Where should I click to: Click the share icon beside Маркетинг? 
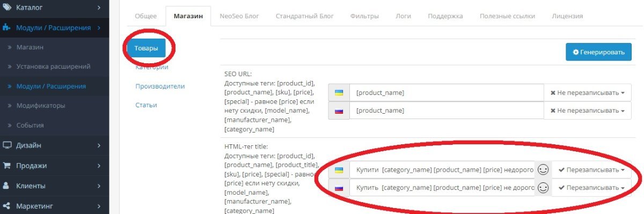point(7,206)
